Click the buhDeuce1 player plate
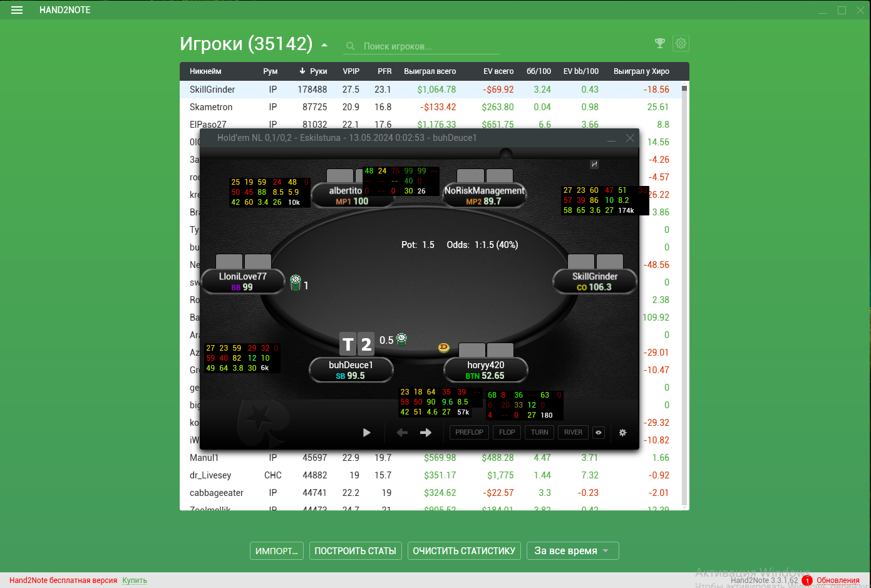 [x=351, y=370]
